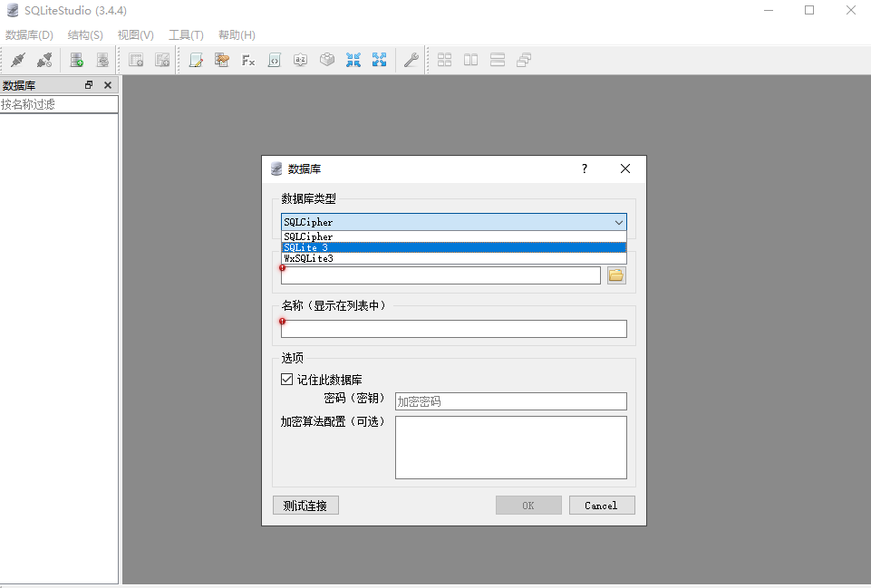Click the Cancel button
This screenshot has height=588, width=871.
click(x=602, y=506)
